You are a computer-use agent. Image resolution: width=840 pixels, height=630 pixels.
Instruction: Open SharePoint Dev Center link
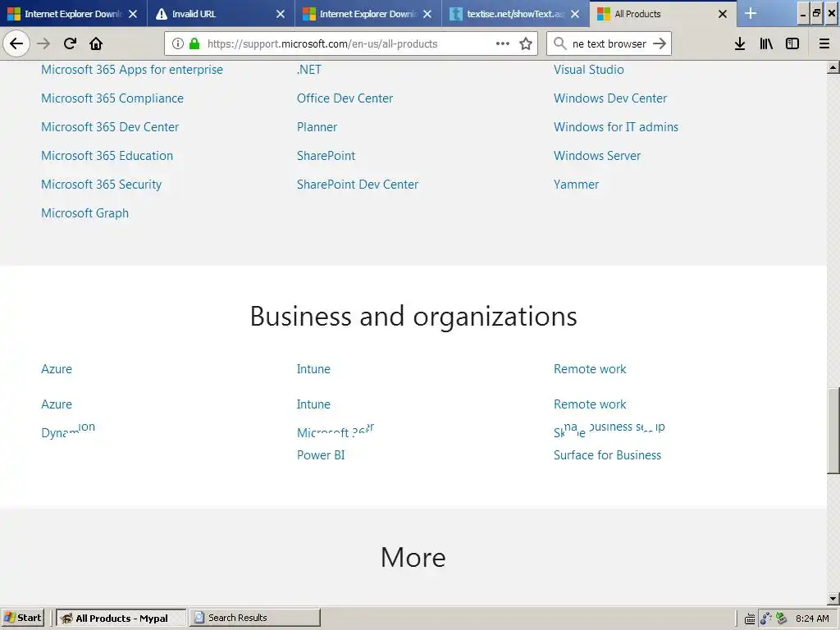[x=358, y=185]
